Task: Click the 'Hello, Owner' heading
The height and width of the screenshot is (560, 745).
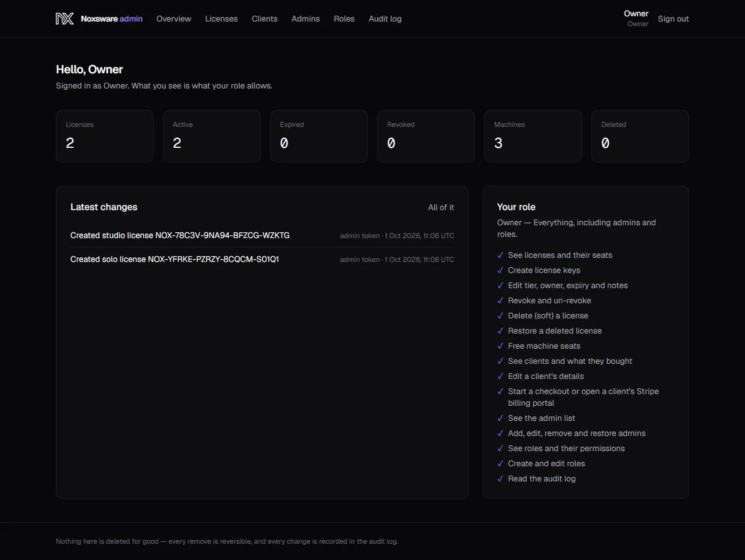Action: tap(89, 69)
